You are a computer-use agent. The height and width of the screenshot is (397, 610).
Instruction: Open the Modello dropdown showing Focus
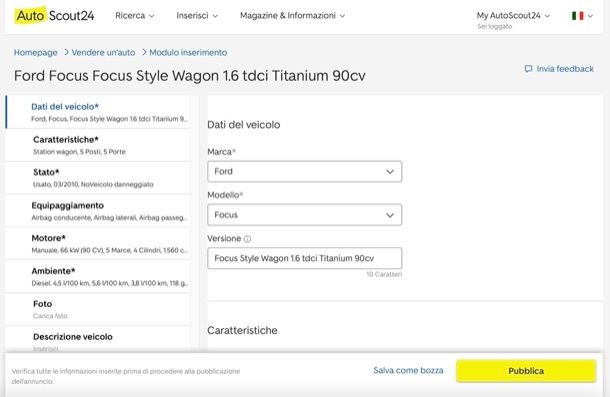point(305,215)
